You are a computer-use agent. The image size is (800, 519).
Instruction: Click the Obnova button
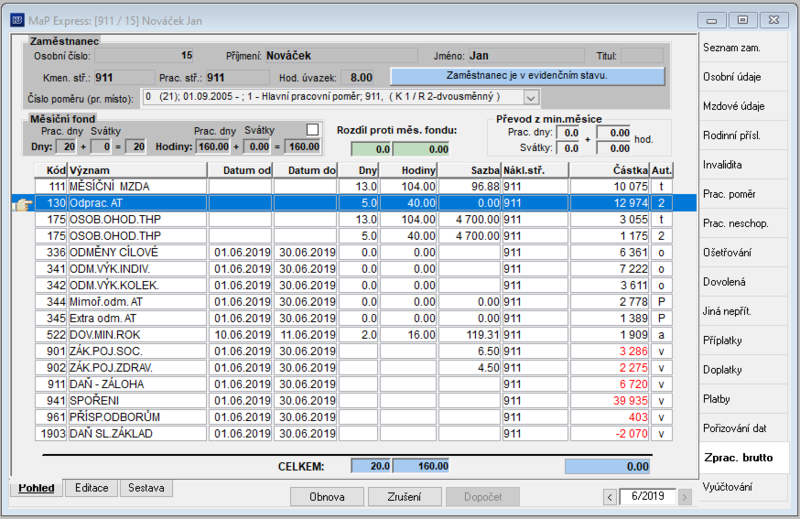point(327,497)
